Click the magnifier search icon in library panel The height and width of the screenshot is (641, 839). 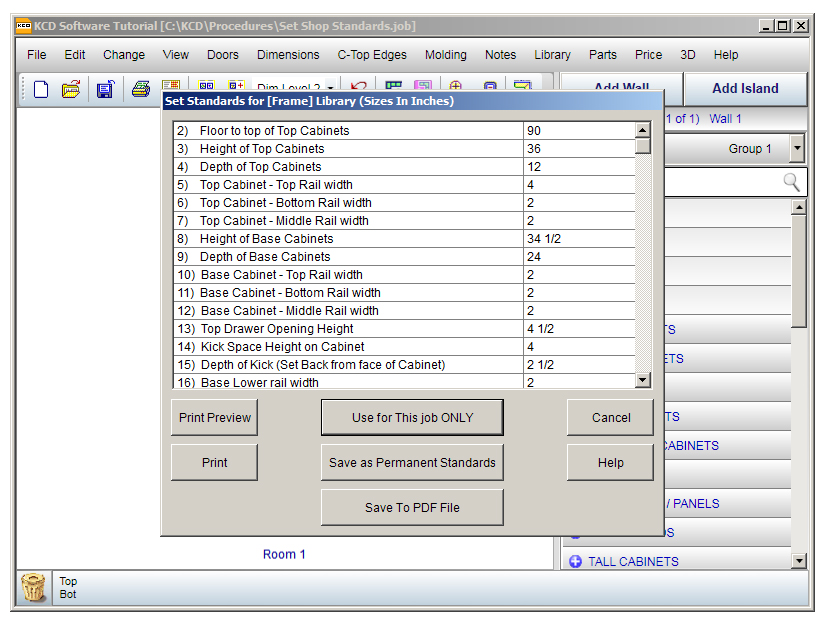pyautogui.click(x=791, y=182)
